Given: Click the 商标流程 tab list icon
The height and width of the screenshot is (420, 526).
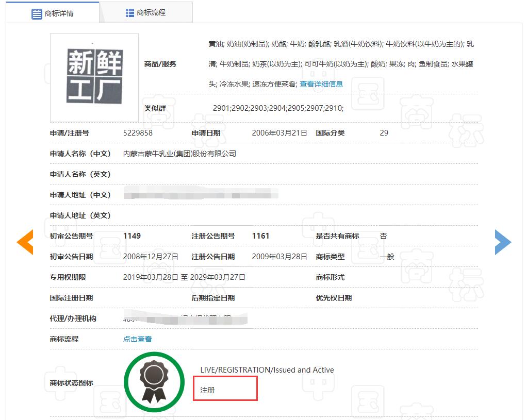Looking at the screenshot, I should 130,13.
